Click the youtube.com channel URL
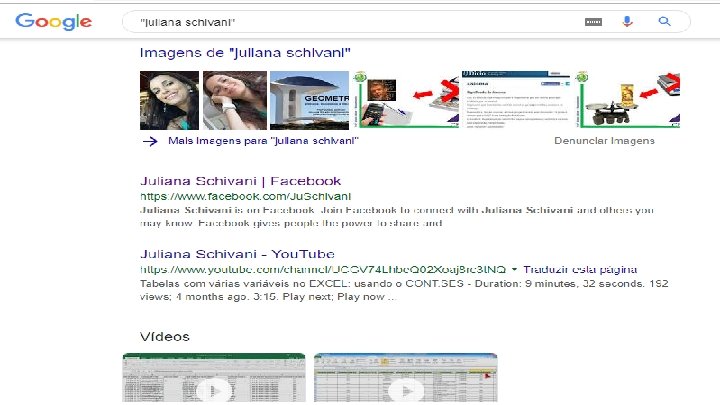720x405 pixels. pos(323,270)
